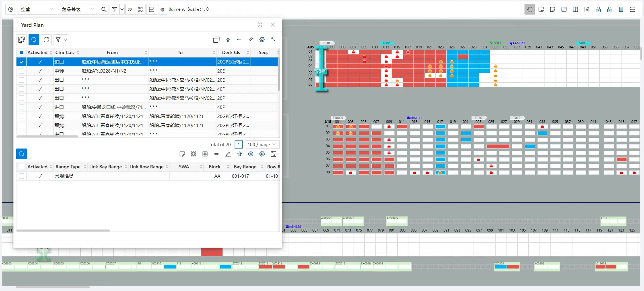Screen dimensions: 644x291
Task: Click the closed lock icon in top-right toolbar
Action: (x=598, y=9)
